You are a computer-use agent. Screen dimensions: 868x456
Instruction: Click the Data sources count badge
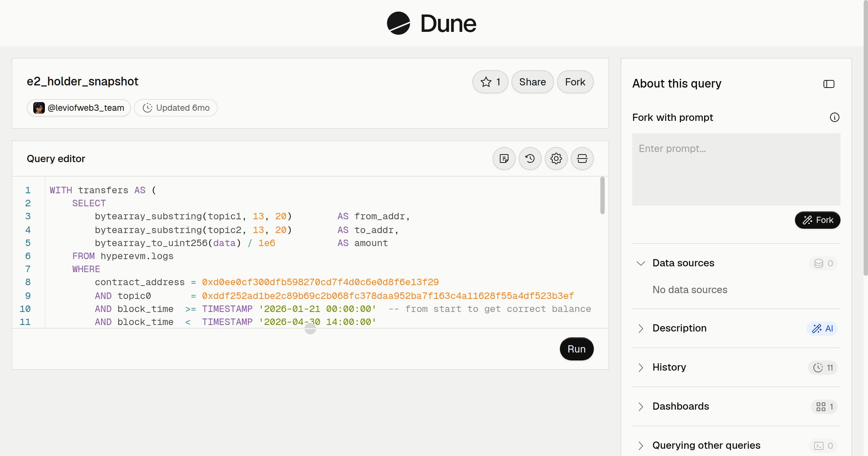[x=823, y=263]
